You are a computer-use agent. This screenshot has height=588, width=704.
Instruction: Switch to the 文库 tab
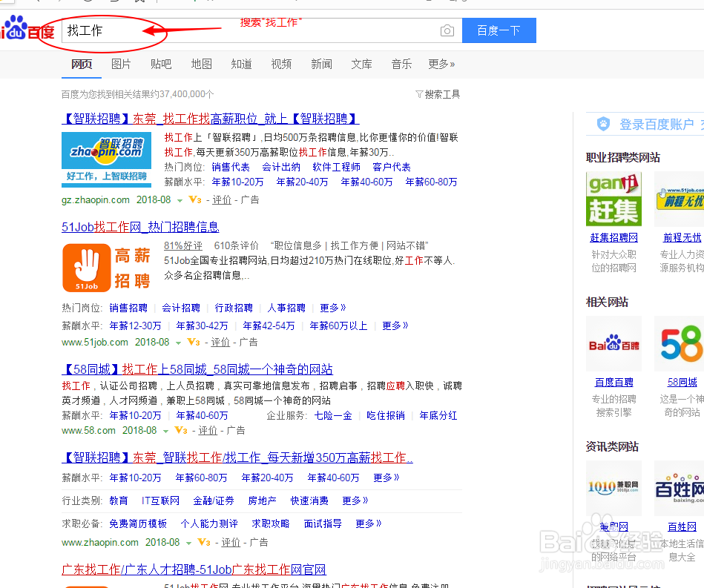[361, 65]
